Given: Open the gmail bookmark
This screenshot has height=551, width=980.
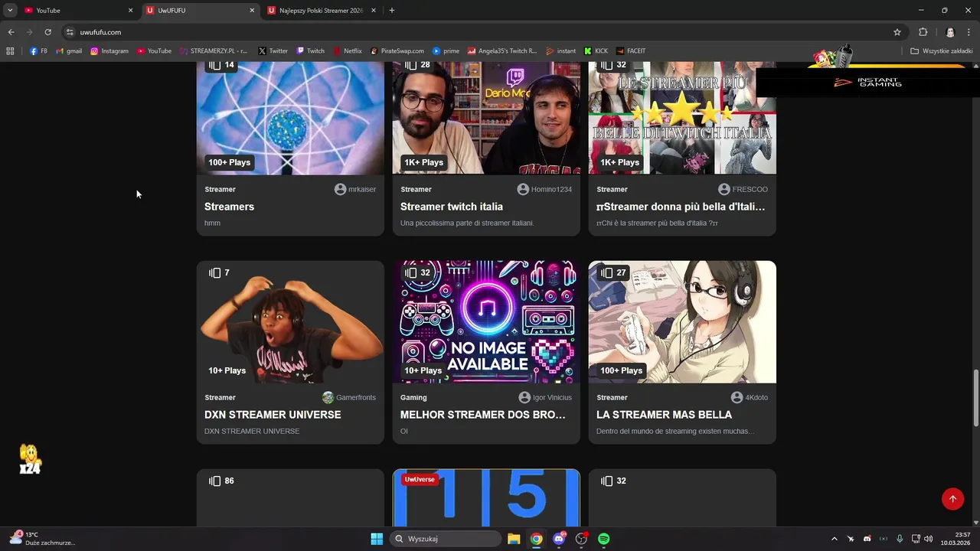Looking at the screenshot, I should [69, 51].
